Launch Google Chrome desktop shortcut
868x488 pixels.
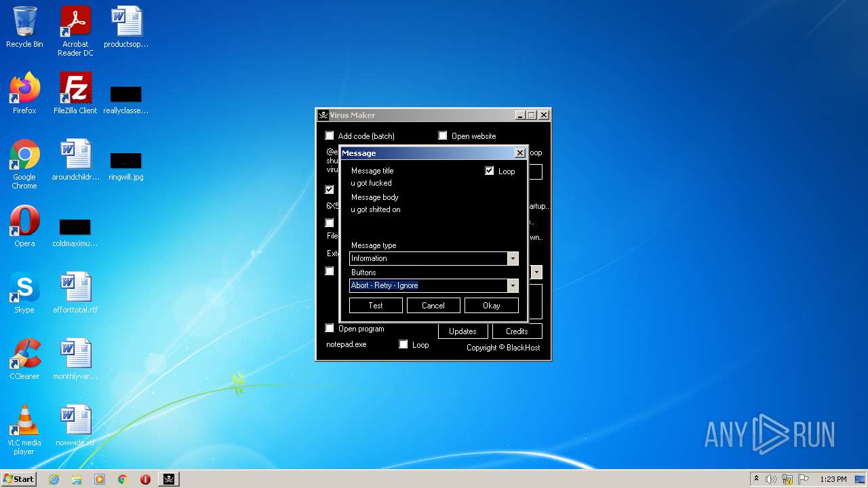(x=24, y=164)
